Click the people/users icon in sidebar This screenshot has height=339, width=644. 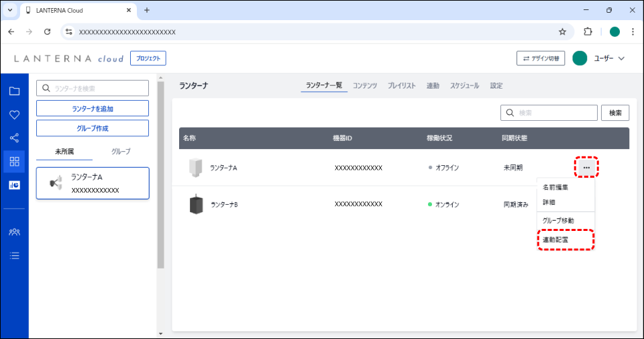14,232
